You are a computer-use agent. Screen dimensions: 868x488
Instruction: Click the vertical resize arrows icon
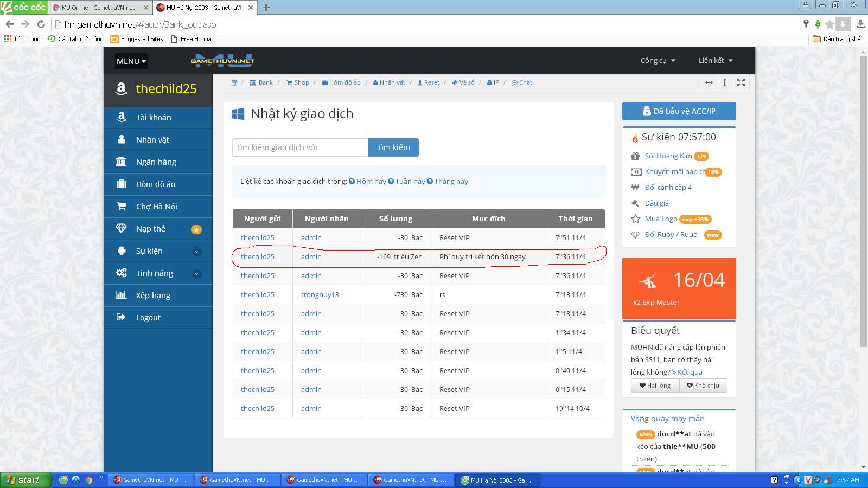coord(725,82)
